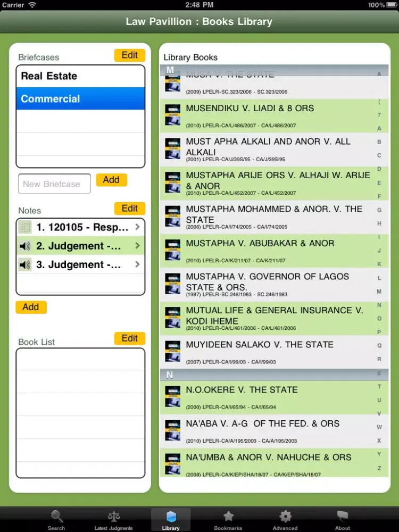Edit the Briefcases list
This screenshot has width=399, height=532.
[x=130, y=55]
